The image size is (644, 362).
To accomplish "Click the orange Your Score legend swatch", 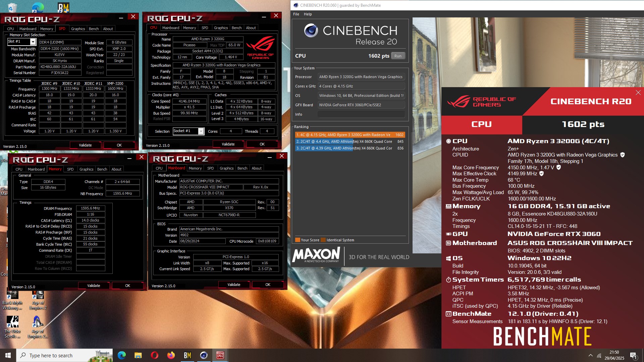I will [x=297, y=240].
